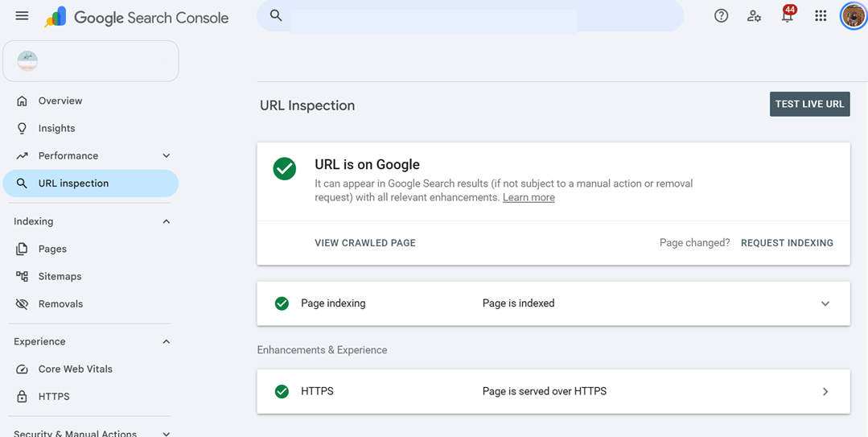Open the hamburger main menu
868x437 pixels.
23,15
